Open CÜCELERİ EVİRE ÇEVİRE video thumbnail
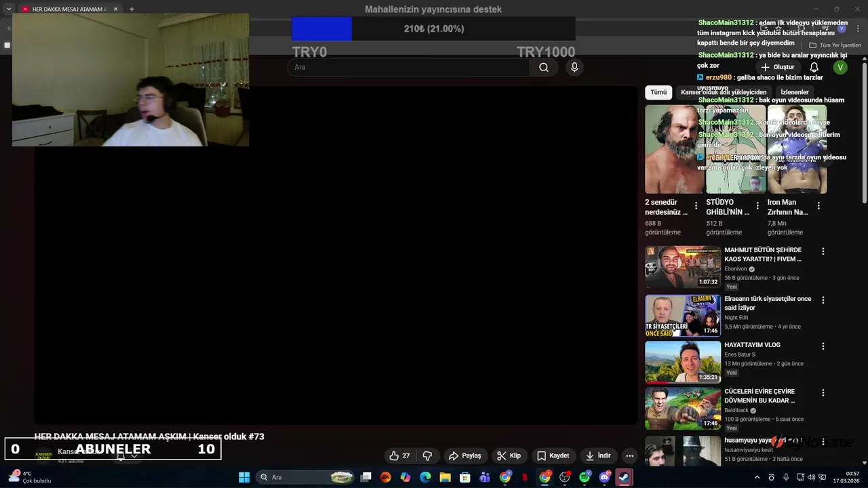868x488 pixels. point(683,409)
